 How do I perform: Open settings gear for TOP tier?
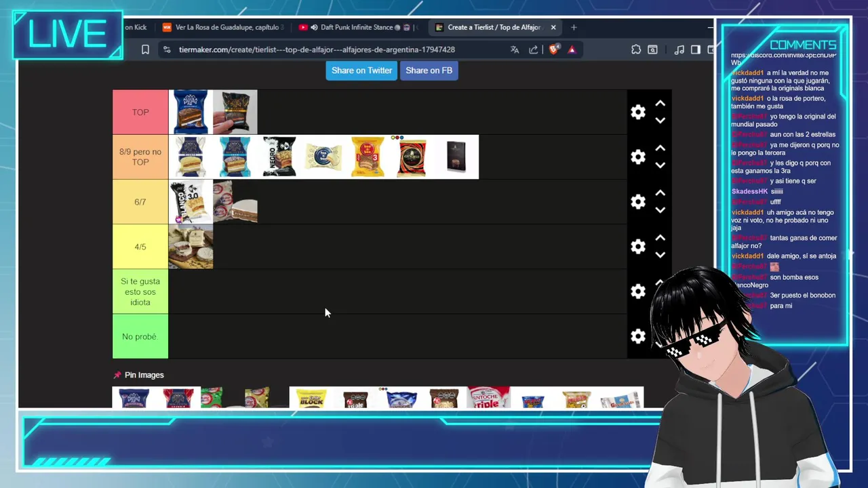[638, 113]
